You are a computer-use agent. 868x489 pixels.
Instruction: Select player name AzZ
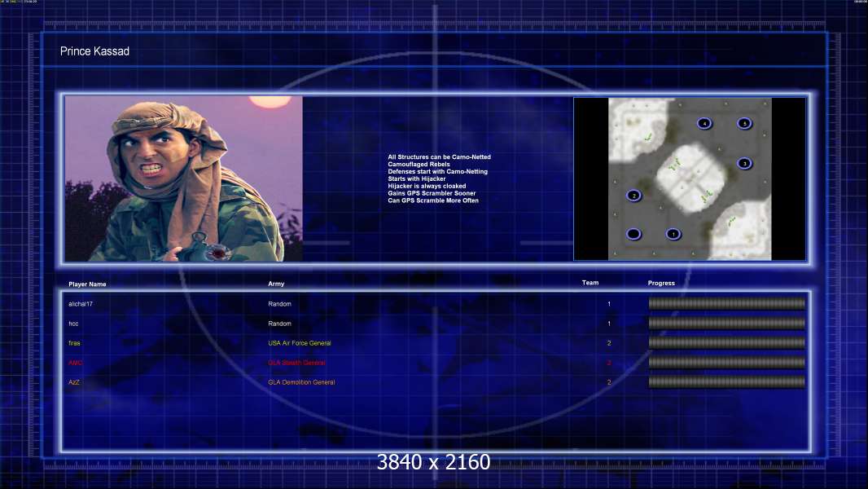pyautogui.click(x=74, y=382)
